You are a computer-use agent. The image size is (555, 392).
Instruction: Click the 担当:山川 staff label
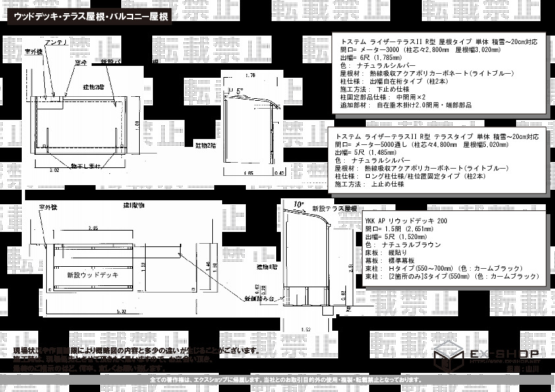(523, 368)
